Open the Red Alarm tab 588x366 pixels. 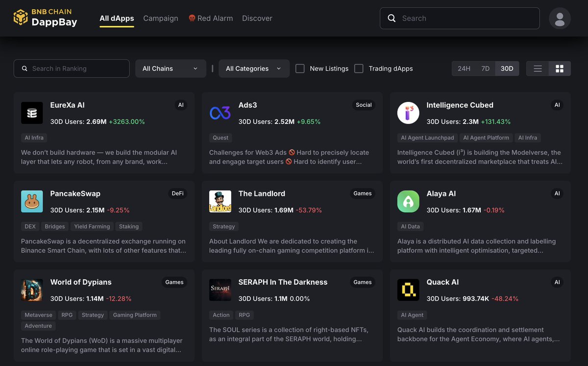[x=211, y=18]
